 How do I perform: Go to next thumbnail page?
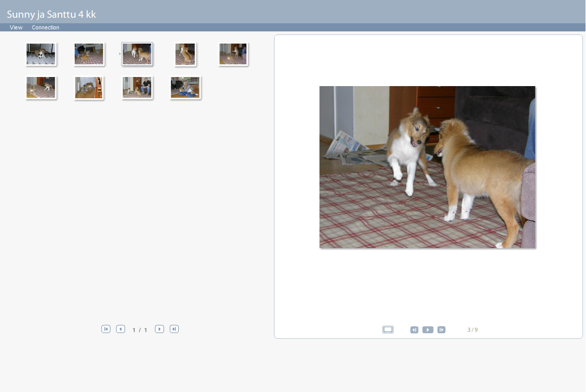pos(160,329)
